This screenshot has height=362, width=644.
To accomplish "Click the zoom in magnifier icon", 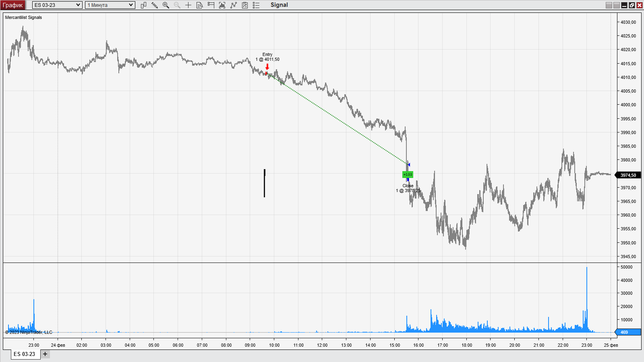I will [x=166, y=5].
